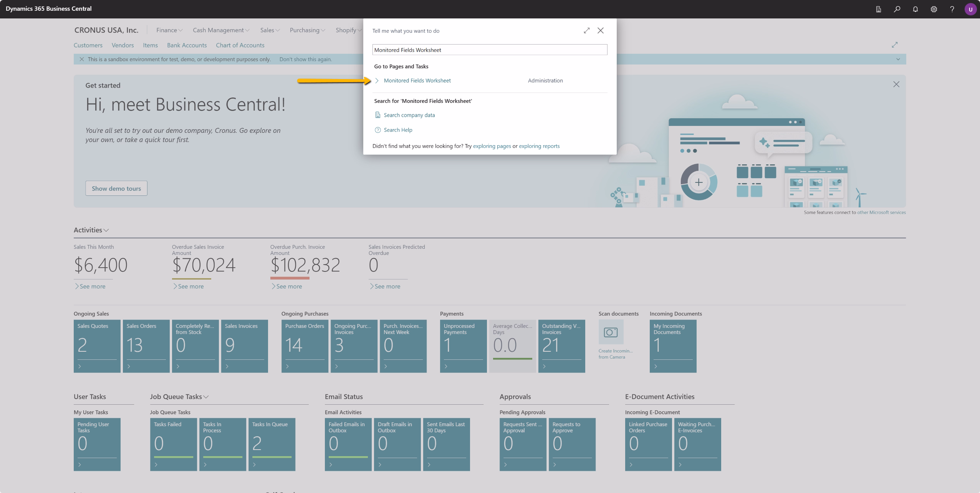Open Monitored Fields Worksheet search result
Viewport: 980px width, 493px height.
coord(417,80)
